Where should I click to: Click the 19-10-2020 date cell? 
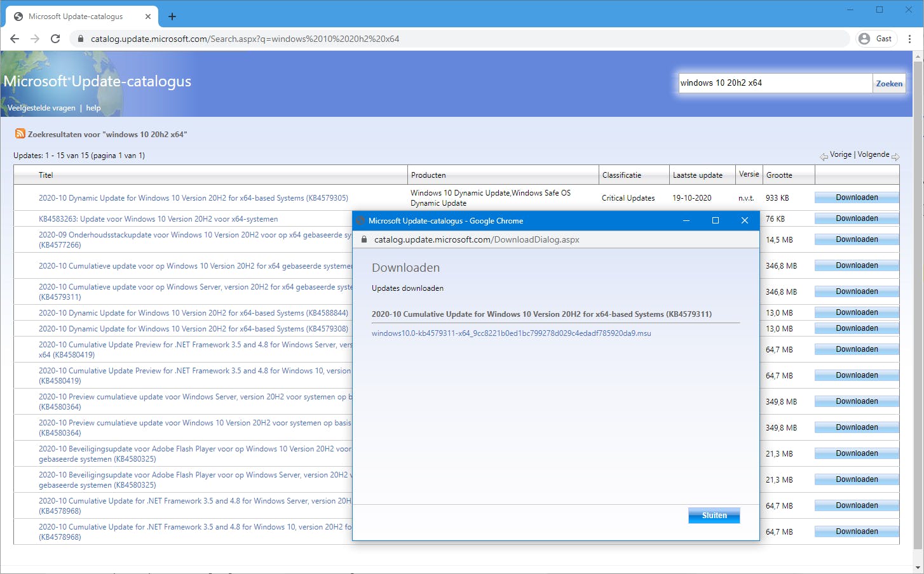pos(692,198)
